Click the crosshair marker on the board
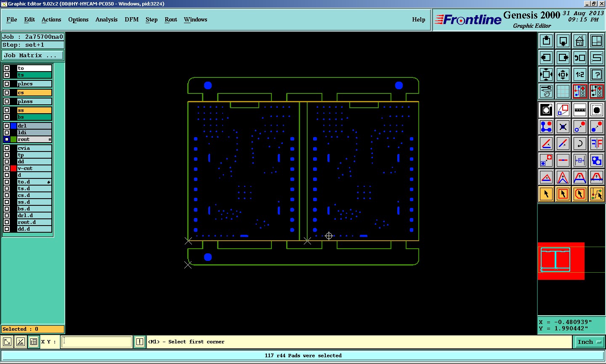The height and width of the screenshot is (364, 606). point(329,236)
